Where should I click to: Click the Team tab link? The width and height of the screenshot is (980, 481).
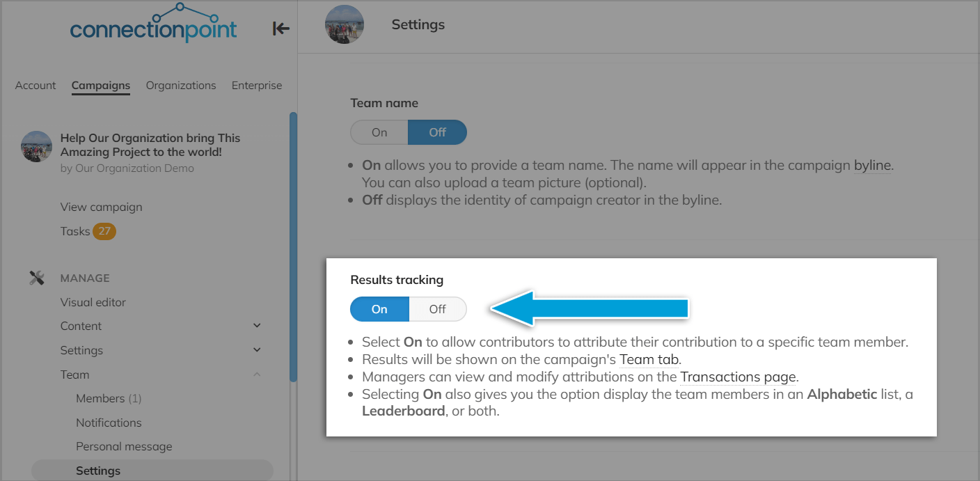[x=650, y=360]
